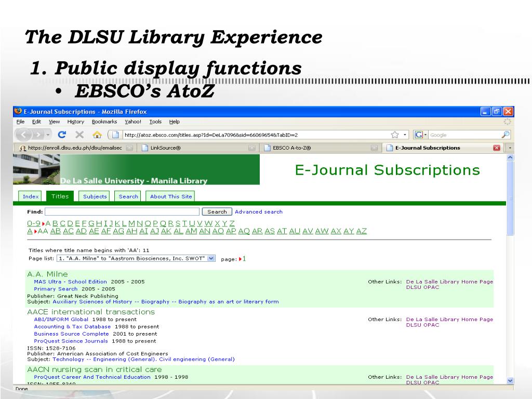
Task: Open the list all tabs dropdown
Action: pos(510,148)
